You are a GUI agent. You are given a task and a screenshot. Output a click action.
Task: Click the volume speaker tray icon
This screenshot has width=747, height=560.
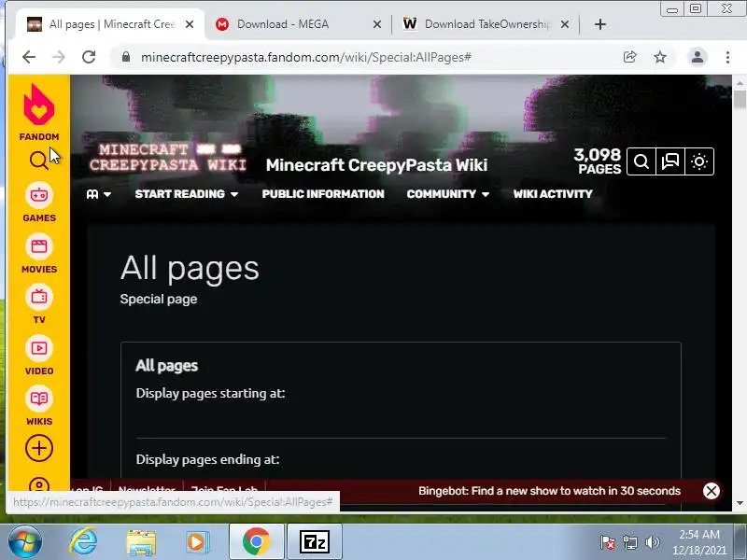pyautogui.click(x=652, y=542)
